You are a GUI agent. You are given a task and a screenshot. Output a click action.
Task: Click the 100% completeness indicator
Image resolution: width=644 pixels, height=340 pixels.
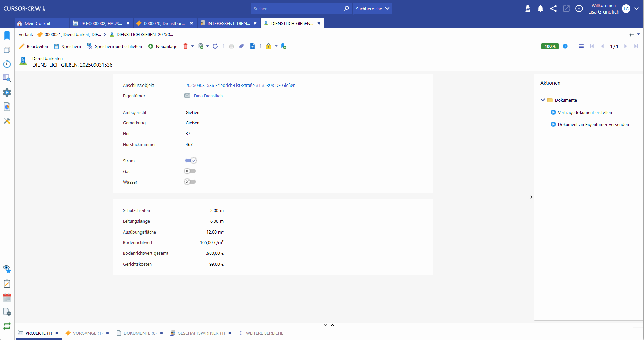tap(549, 46)
